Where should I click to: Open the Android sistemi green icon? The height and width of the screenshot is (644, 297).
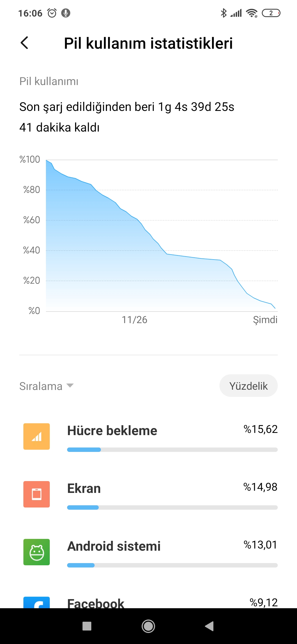pos(37,552)
